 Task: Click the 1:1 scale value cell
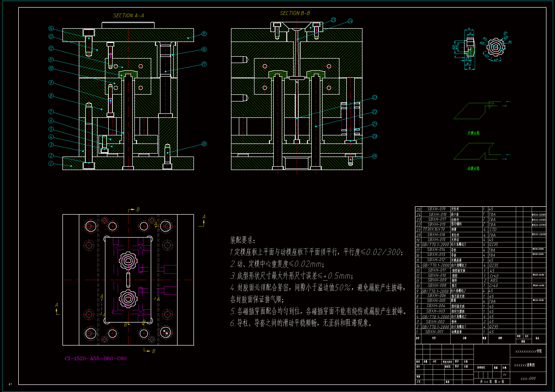click(505, 375)
